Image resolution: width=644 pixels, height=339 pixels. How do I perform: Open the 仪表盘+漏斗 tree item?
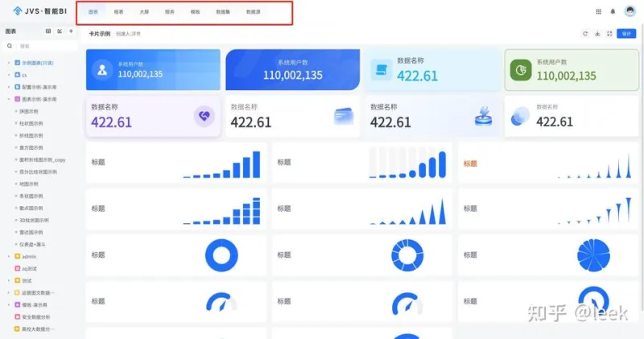pos(32,245)
